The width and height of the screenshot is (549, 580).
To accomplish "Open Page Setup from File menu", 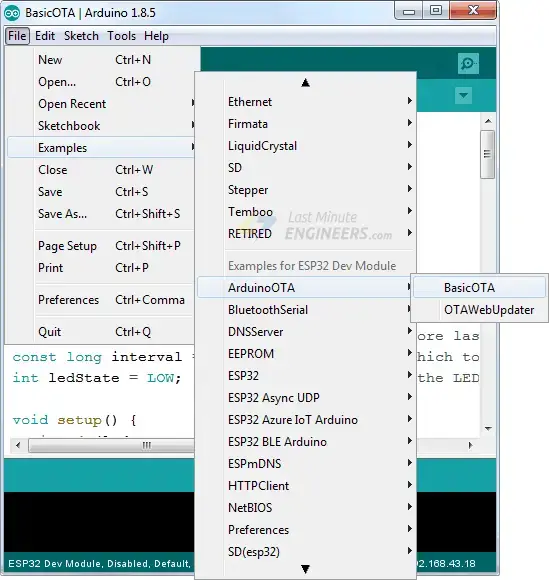I will coord(101,246).
